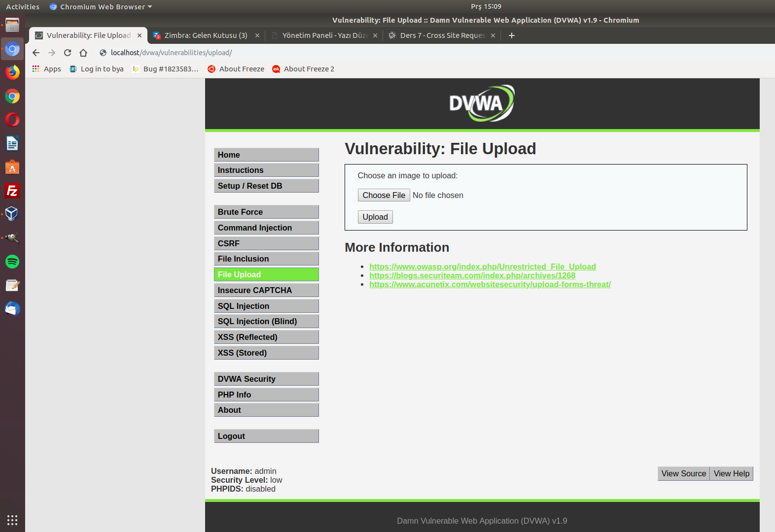Screen dimensions: 775x532
Task: Launch Google Chrome from the dock
Action: [x=12, y=96]
